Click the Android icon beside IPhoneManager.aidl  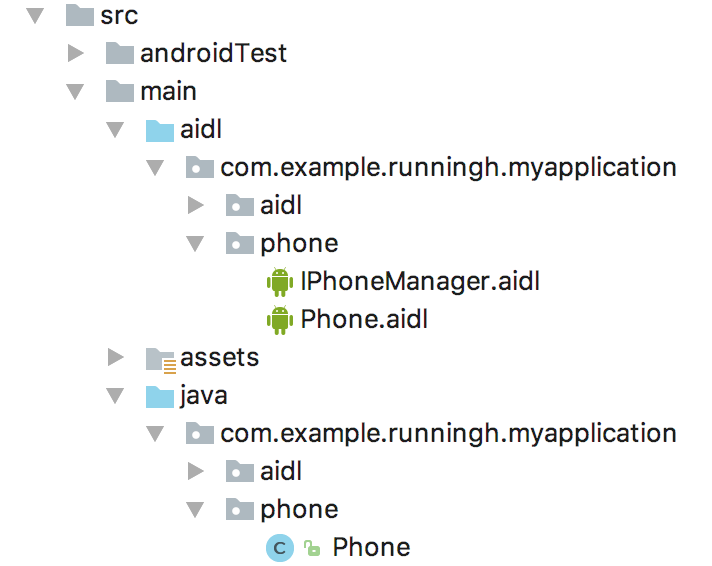tap(279, 282)
